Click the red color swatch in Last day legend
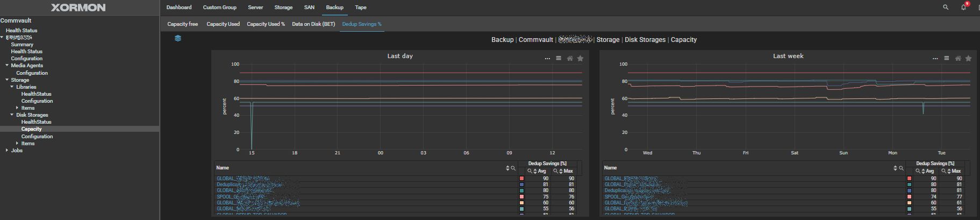This screenshot has height=220, width=980. (521, 179)
